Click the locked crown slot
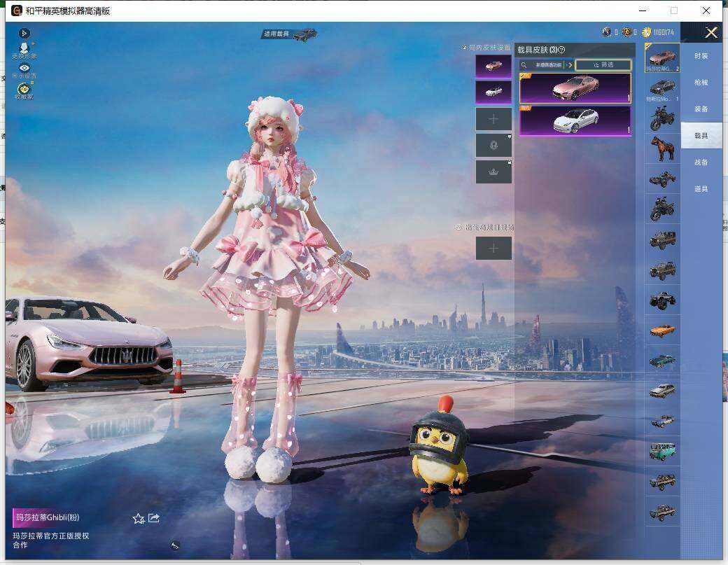The image size is (728, 565). [493, 172]
